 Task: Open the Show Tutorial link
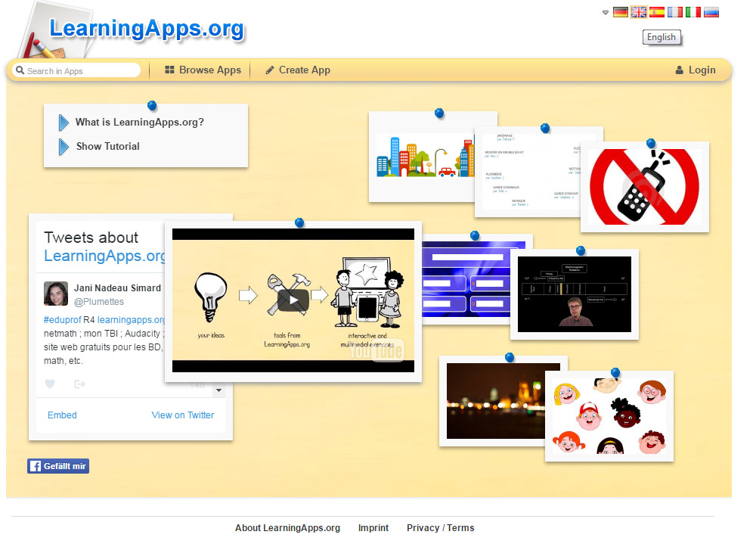click(x=107, y=146)
